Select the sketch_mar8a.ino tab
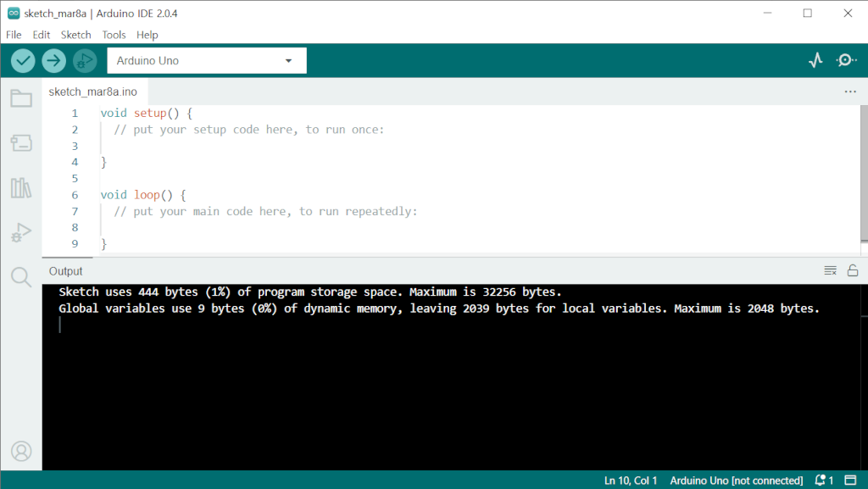The image size is (868, 489). (x=93, y=92)
